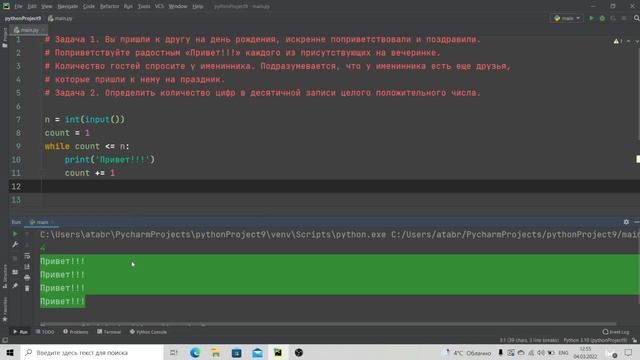This screenshot has width=640, height=360.
Task: Start debugging with the green bug icon
Action: pos(602,18)
